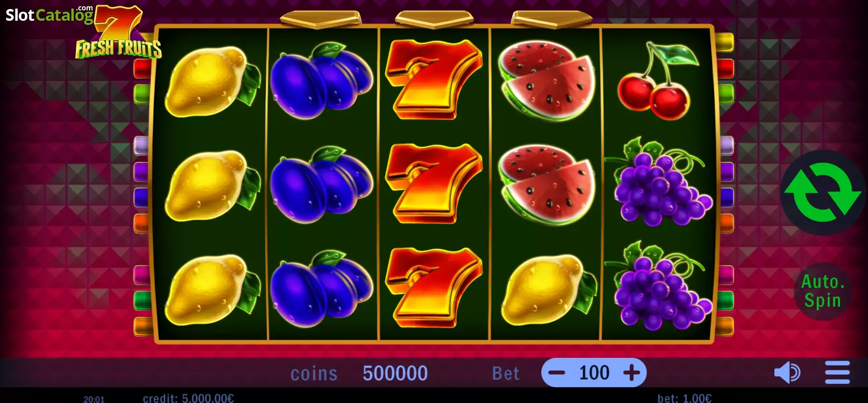Select the red payline marker on left
868x403 pixels.
pyautogui.click(x=142, y=68)
